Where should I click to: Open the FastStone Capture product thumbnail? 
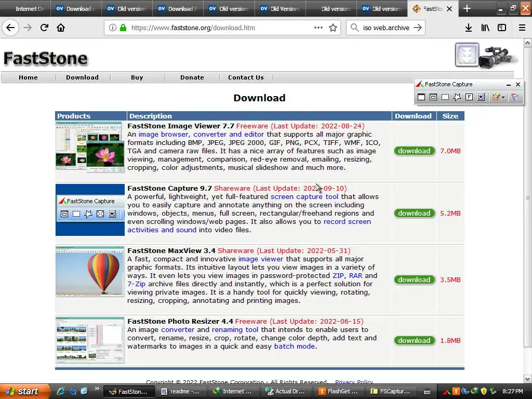point(90,210)
